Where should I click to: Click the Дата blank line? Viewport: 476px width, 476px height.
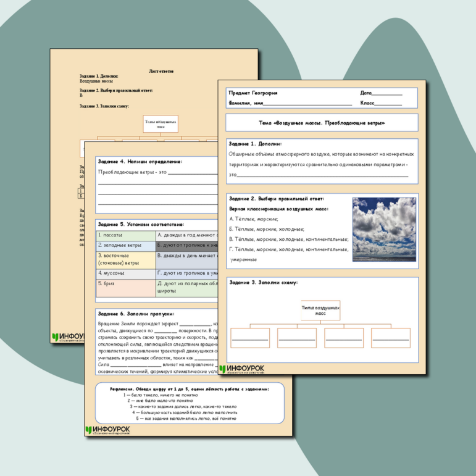coord(389,93)
